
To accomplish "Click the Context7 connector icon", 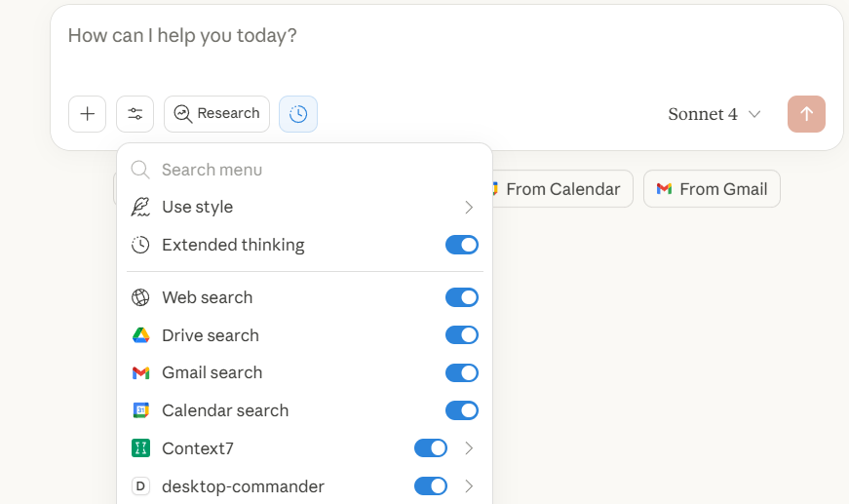I will coord(140,448).
